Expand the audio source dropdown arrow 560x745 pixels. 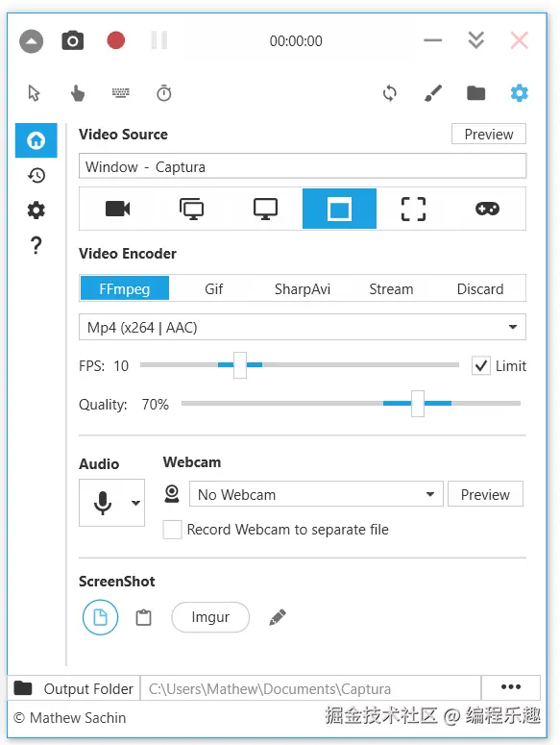click(x=135, y=503)
